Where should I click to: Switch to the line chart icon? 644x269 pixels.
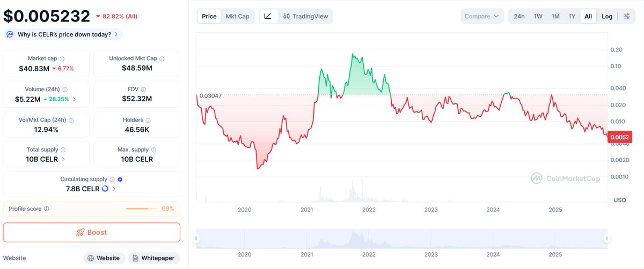click(x=268, y=16)
